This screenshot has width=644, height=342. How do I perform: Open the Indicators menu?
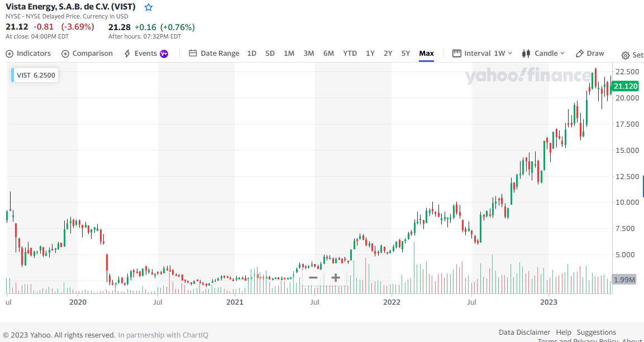click(28, 54)
